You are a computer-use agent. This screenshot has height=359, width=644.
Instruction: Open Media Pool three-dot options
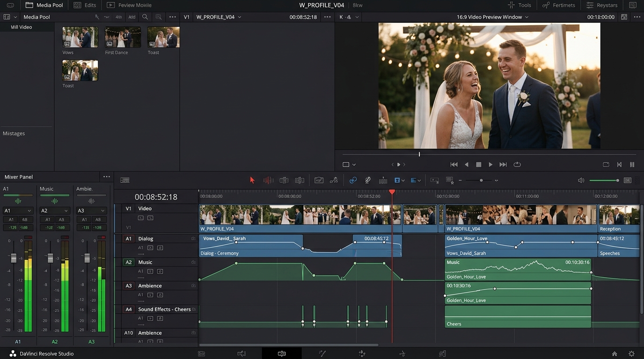pyautogui.click(x=173, y=17)
